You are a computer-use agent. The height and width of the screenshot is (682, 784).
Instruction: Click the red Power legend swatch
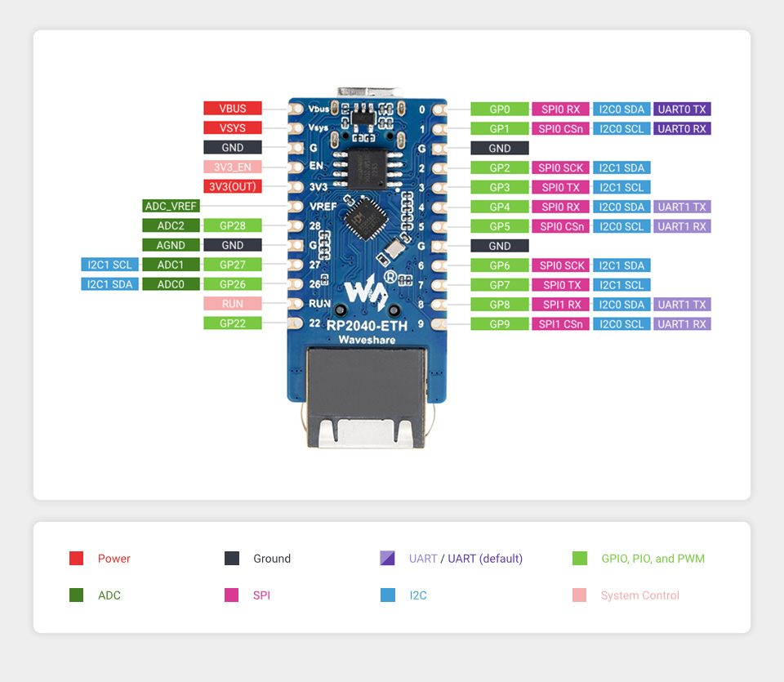pyautogui.click(x=76, y=559)
